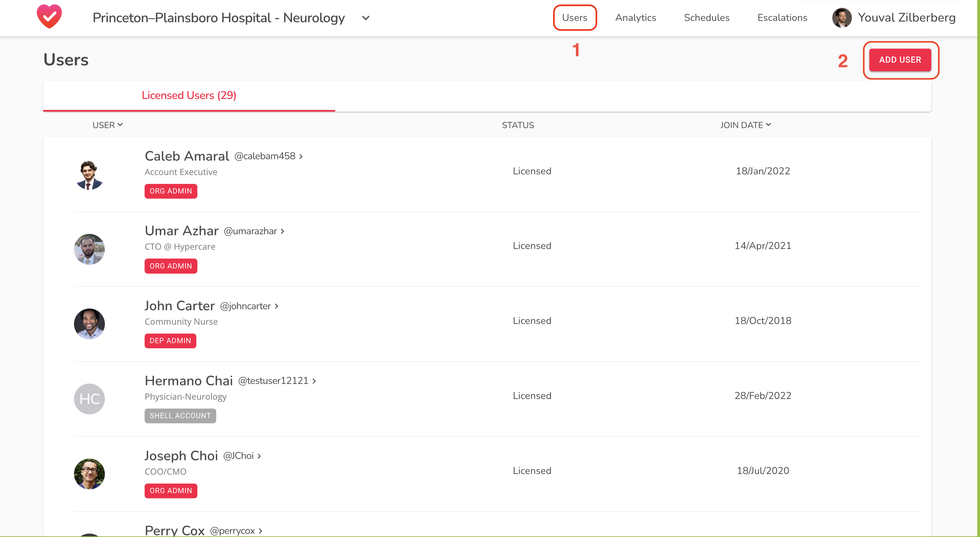The width and height of the screenshot is (980, 537).
Task: Click the CTO @ Hypercare job title
Action: (x=180, y=247)
